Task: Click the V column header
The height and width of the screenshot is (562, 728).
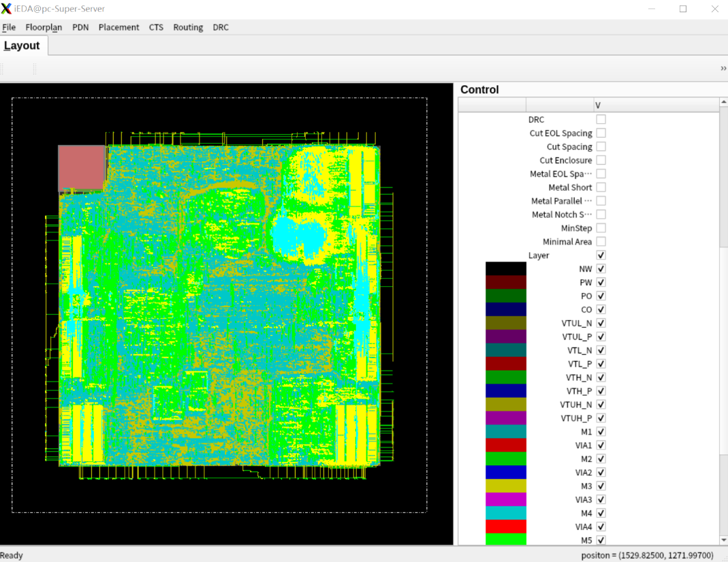Action: (656, 106)
